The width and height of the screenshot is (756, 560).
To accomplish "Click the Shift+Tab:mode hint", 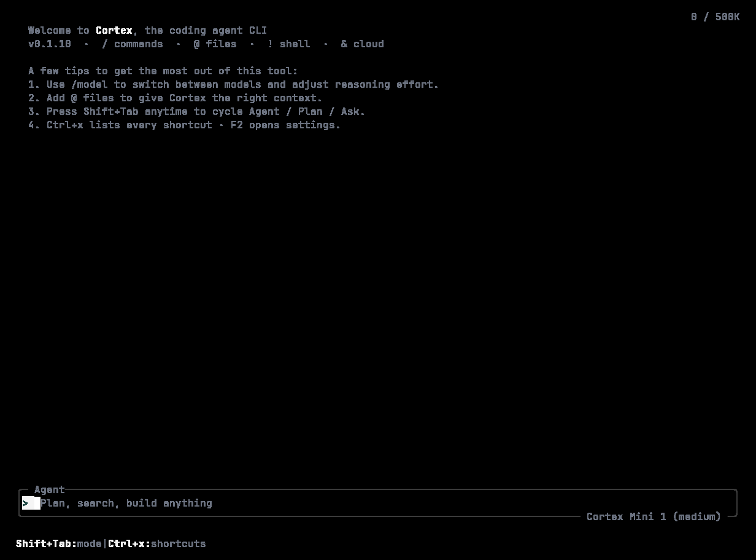I will click(x=59, y=543).
